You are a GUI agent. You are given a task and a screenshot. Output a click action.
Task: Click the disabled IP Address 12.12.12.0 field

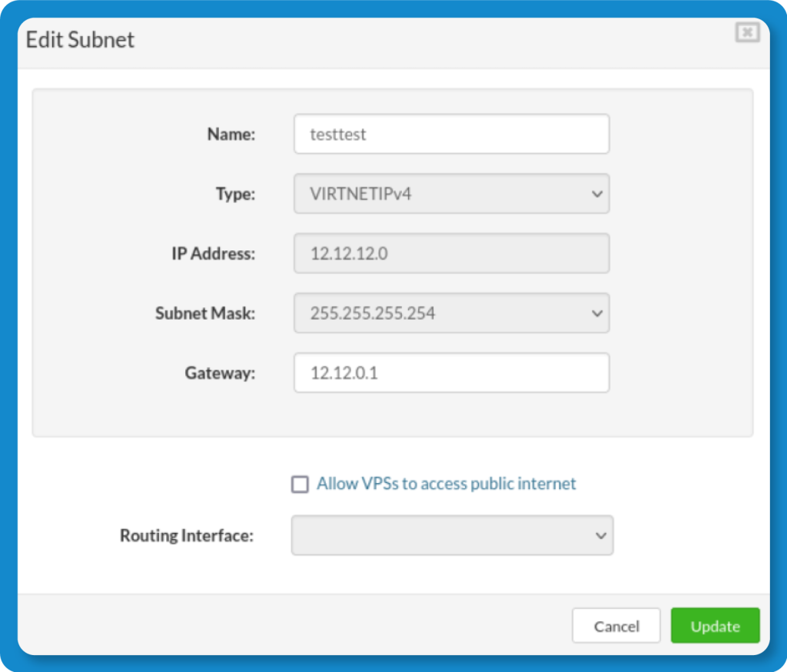click(x=451, y=253)
